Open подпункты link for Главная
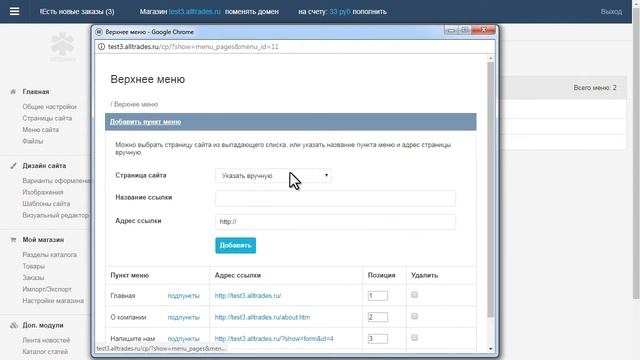This screenshot has height=360, width=640. (x=184, y=296)
